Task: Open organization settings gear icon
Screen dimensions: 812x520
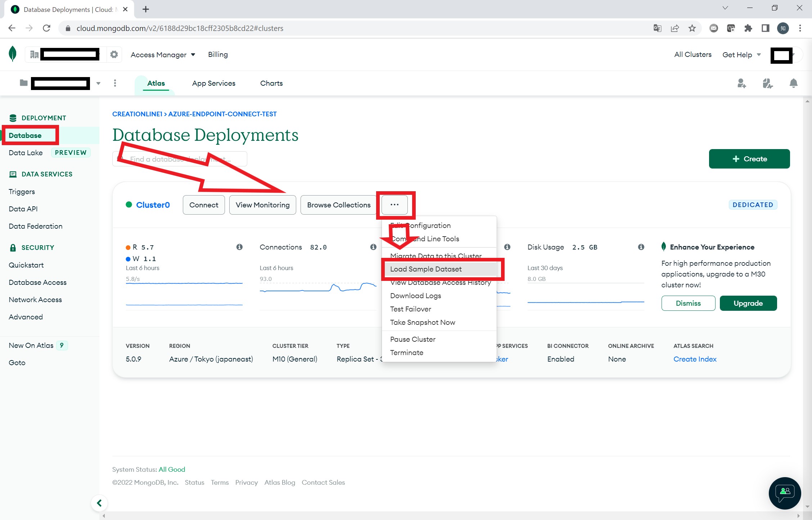Action: 114,54
